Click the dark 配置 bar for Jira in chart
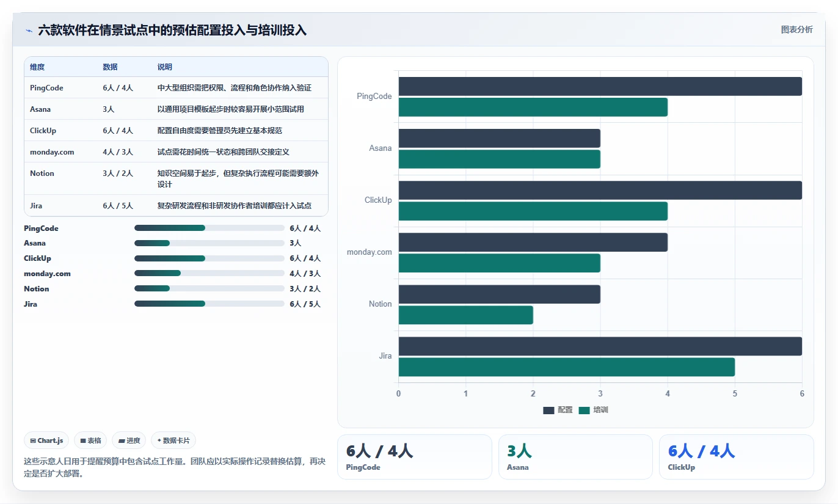The width and height of the screenshot is (838, 504). [x=600, y=346]
